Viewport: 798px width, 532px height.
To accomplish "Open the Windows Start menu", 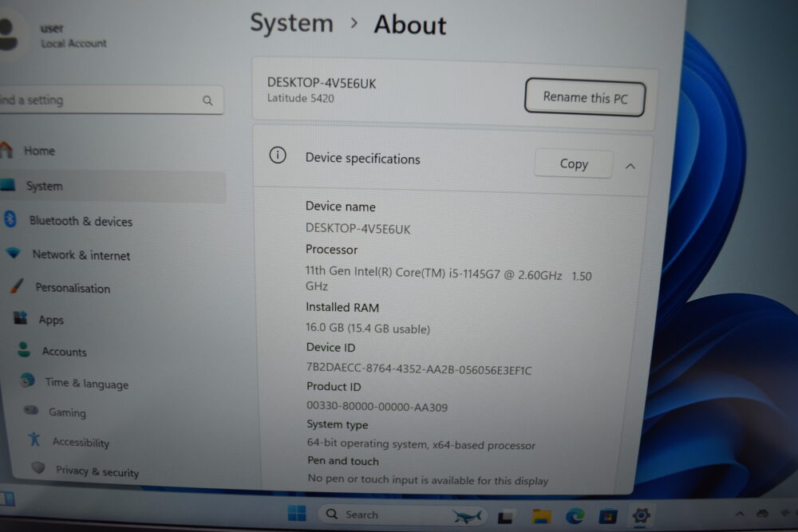I will [x=297, y=514].
